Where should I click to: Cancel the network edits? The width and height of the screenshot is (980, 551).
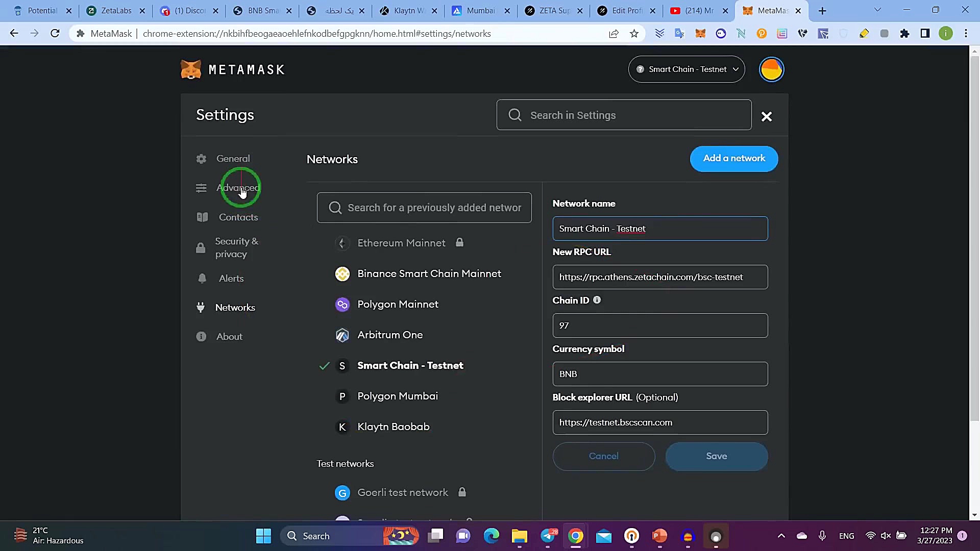click(603, 456)
